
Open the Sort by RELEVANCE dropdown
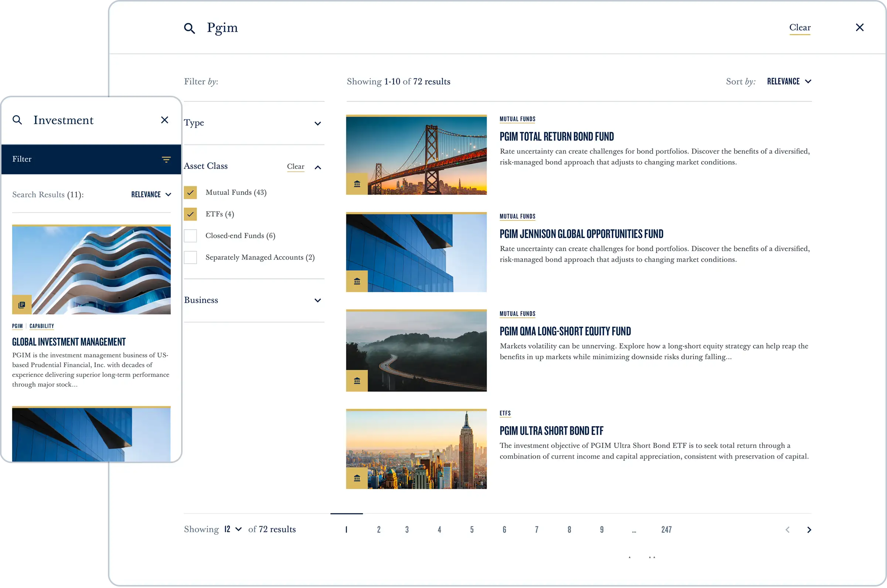pyautogui.click(x=789, y=81)
